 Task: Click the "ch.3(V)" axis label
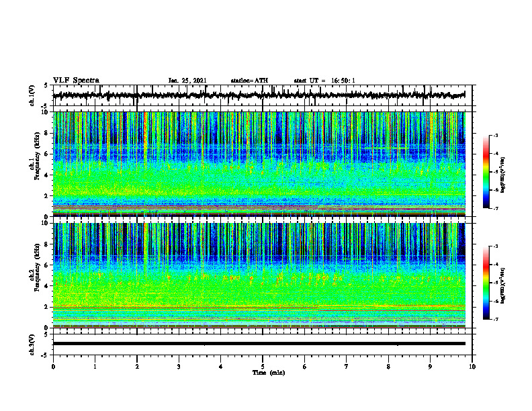32,345
